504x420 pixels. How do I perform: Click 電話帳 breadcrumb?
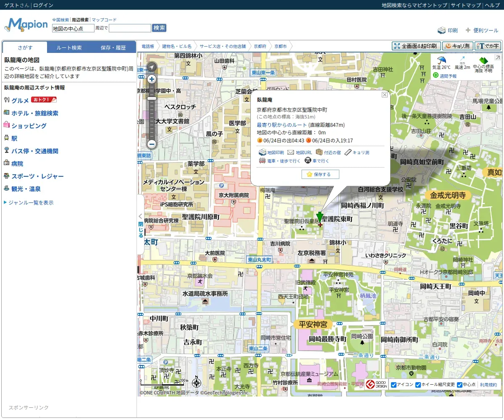tap(148, 46)
